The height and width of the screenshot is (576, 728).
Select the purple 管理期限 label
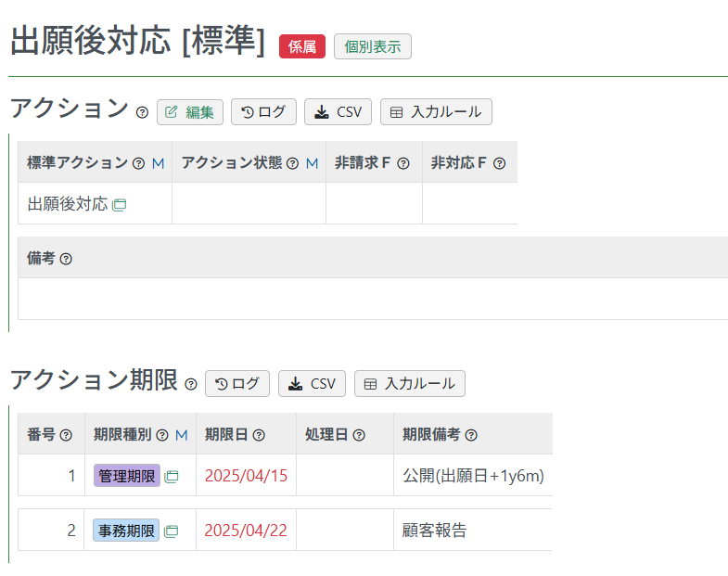(x=127, y=476)
